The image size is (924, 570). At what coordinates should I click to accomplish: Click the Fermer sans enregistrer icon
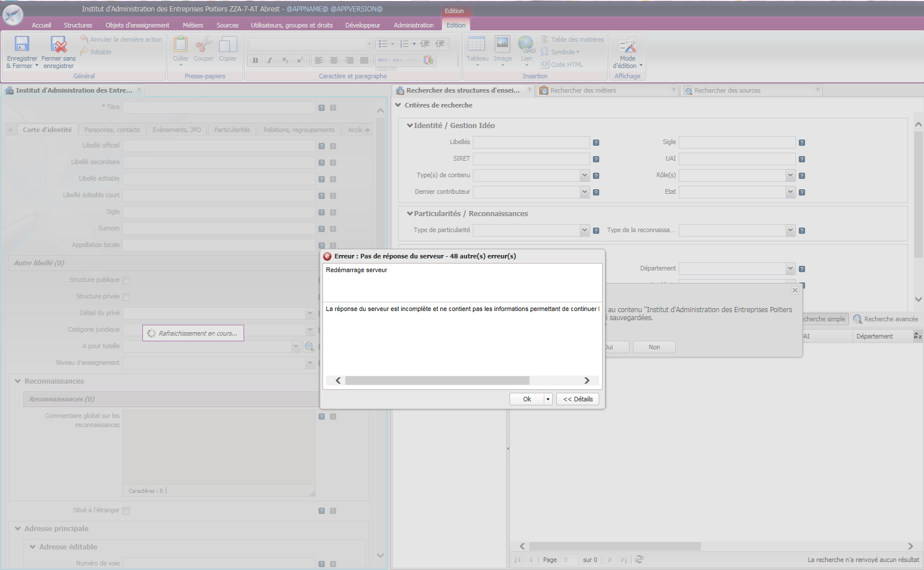[x=58, y=45]
